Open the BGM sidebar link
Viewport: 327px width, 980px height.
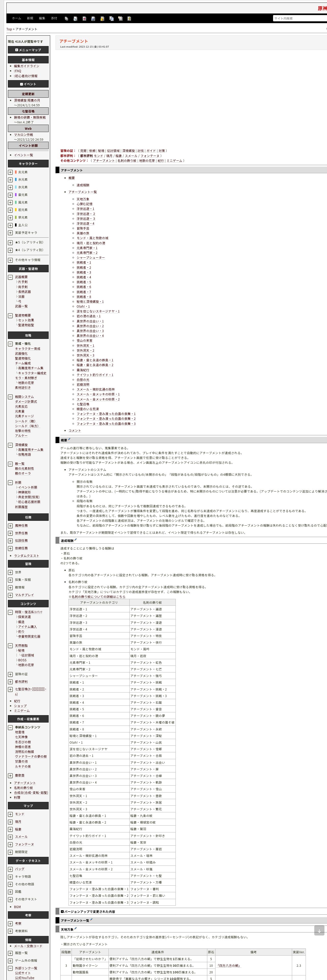[x=18, y=907]
